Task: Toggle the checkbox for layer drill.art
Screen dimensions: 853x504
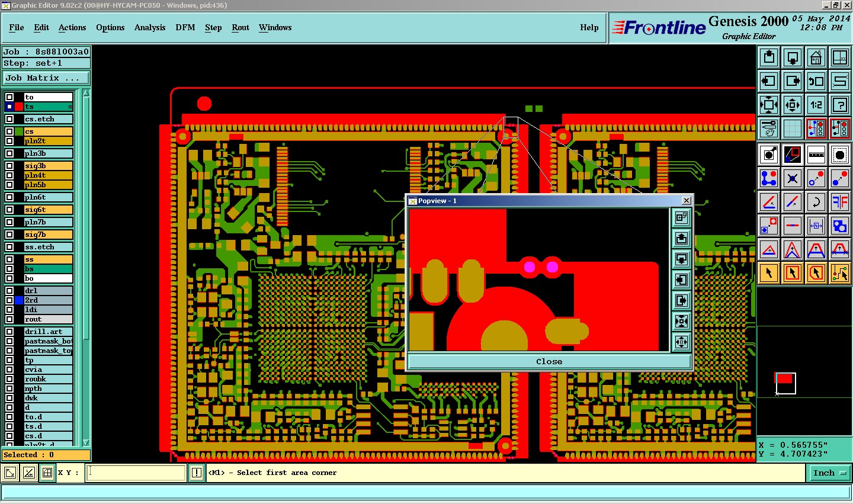Action: [x=9, y=332]
